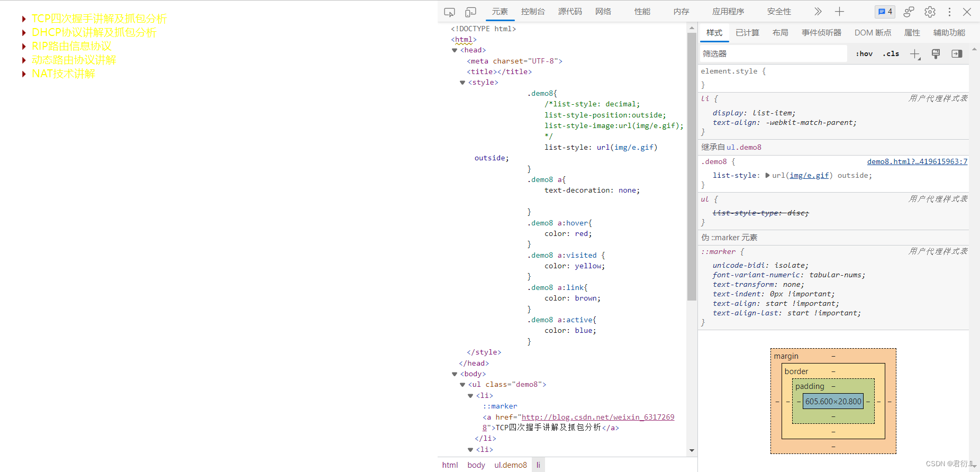Select body in the breadcrumb bar
The width and height of the screenshot is (980, 472).
(x=476, y=465)
